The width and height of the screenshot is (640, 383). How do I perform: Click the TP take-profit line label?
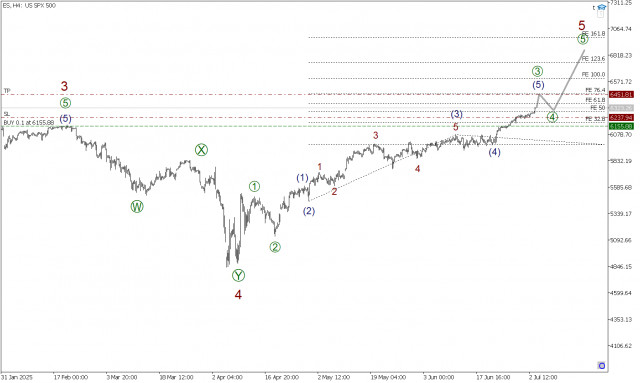click(x=7, y=90)
